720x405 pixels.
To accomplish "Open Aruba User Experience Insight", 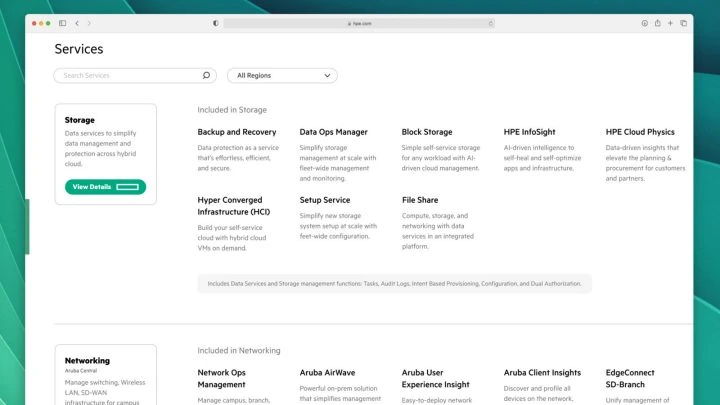I will pyautogui.click(x=436, y=378).
